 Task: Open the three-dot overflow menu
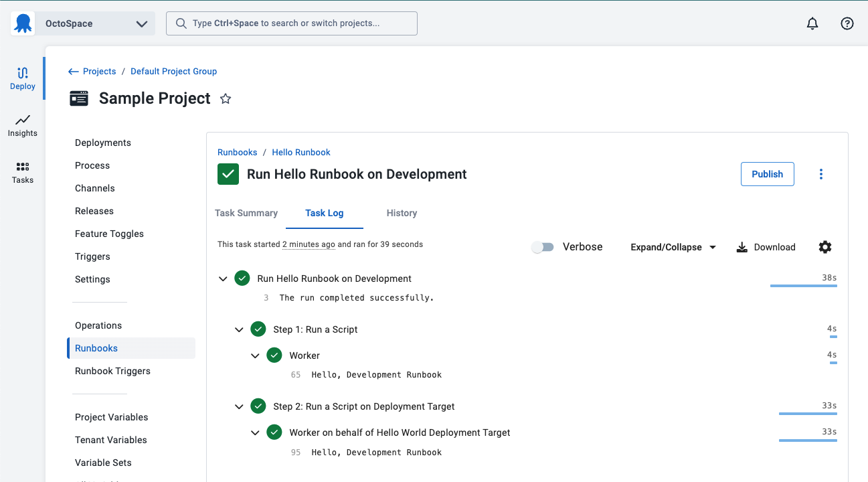pos(821,174)
